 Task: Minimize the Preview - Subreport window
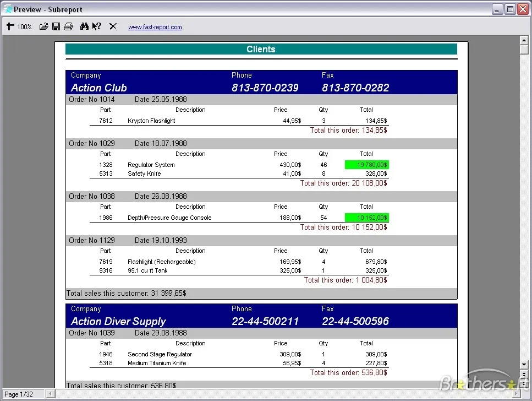[x=497, y=9]
